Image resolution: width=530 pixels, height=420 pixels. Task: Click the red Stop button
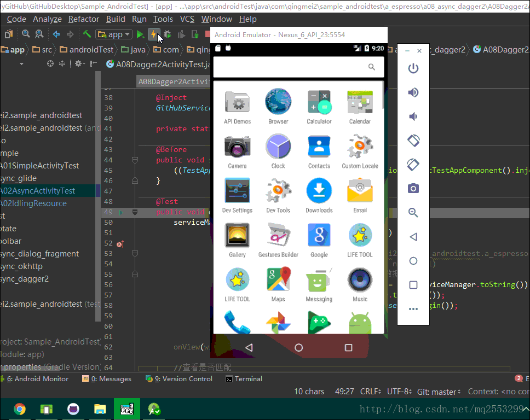click(208, 34)
